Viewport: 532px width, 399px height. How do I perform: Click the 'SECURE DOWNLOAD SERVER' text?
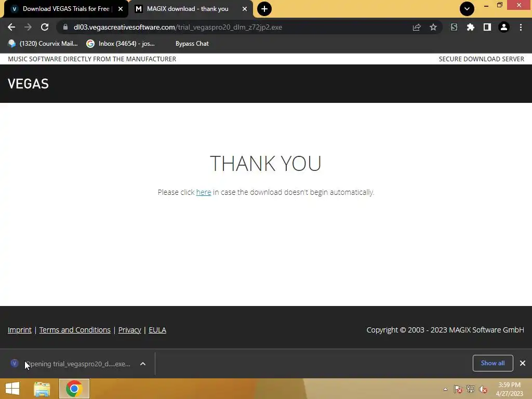click(x=481, y=59)
